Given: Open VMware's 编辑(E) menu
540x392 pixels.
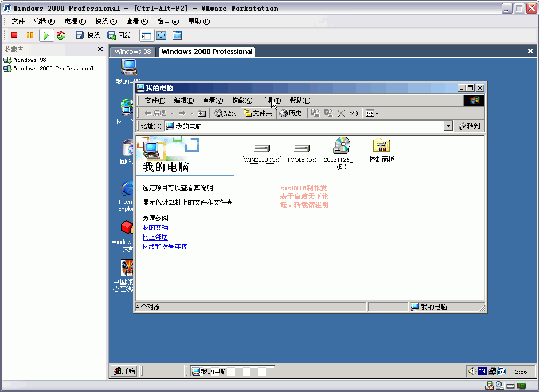Looking at the screenshot, I should pos(44,21).
